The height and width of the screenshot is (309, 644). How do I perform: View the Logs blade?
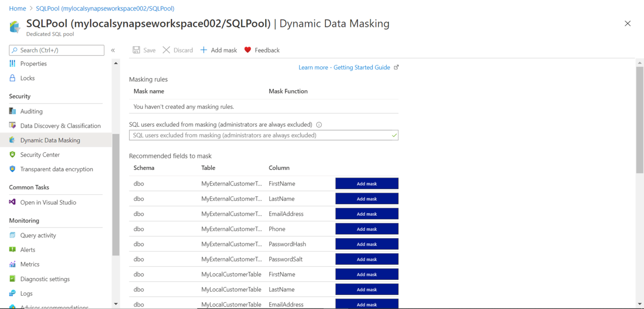tap(27, 293)
